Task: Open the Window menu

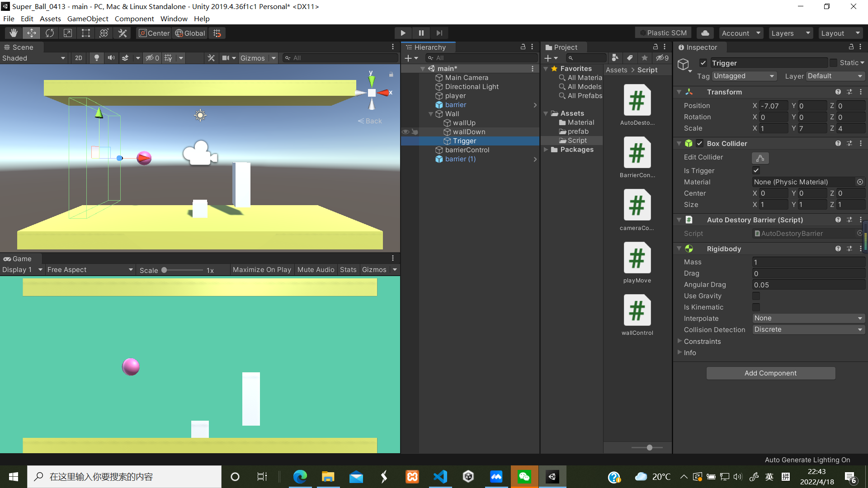Action: coord(174,19)
